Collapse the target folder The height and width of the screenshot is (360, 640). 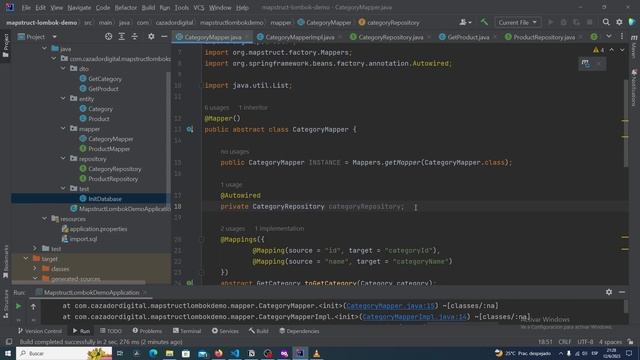click(26, 259)
